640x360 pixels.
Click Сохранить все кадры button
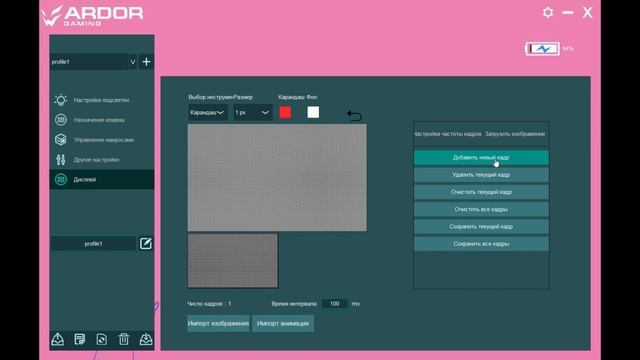click(481, 244)
